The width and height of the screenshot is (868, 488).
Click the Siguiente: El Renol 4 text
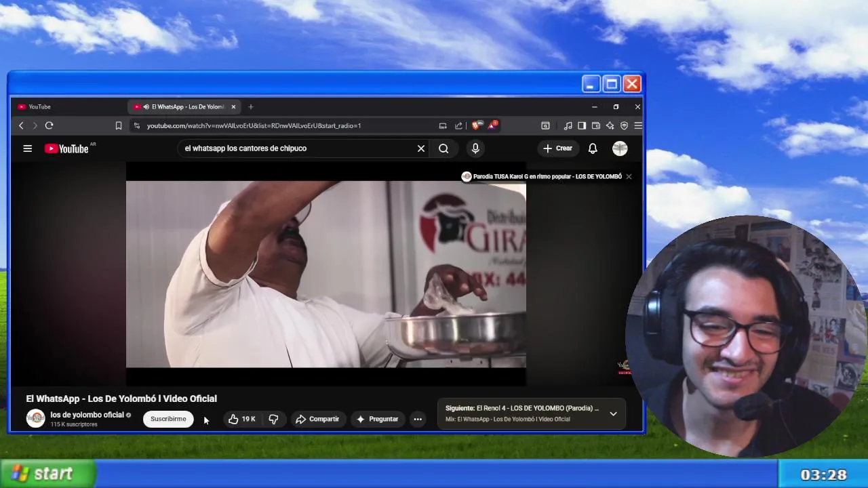(522, 408)
